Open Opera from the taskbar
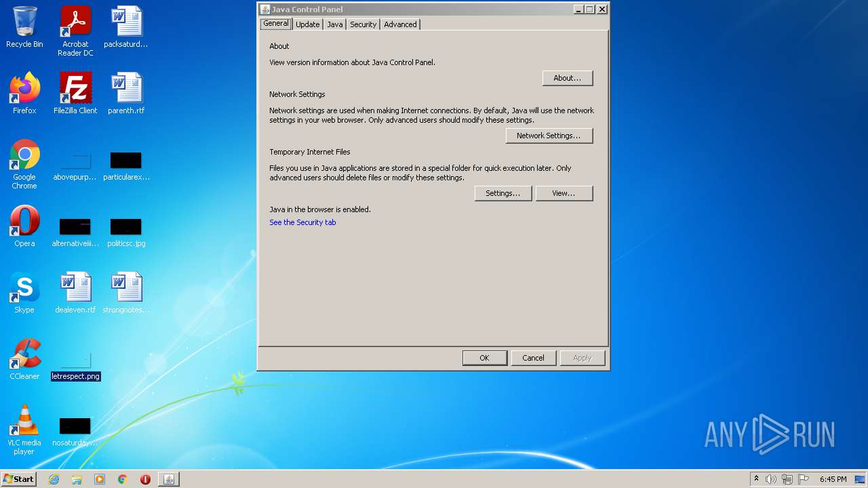 [145, 479]
